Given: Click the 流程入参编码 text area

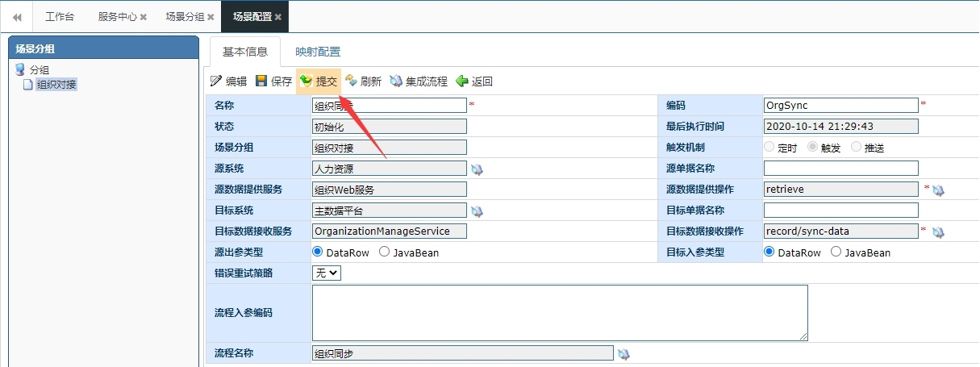Looking at the screenshot, I should pos(560,313).
